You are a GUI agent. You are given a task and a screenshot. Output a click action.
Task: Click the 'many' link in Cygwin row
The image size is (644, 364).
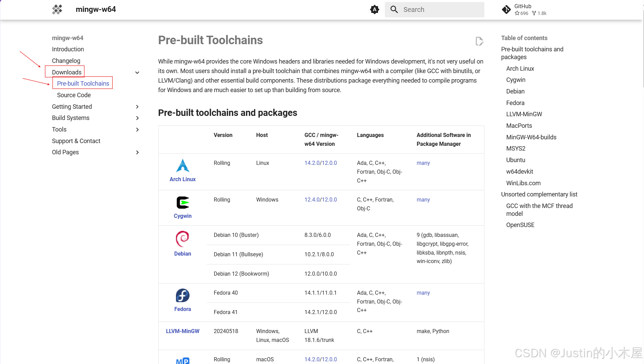[x=423, y=200]
